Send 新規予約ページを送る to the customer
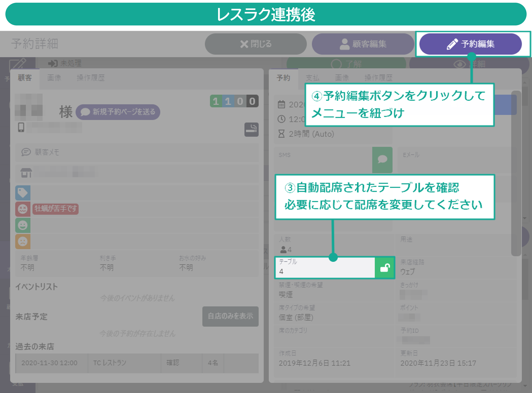The image size is (532, 393). (118, 112)
